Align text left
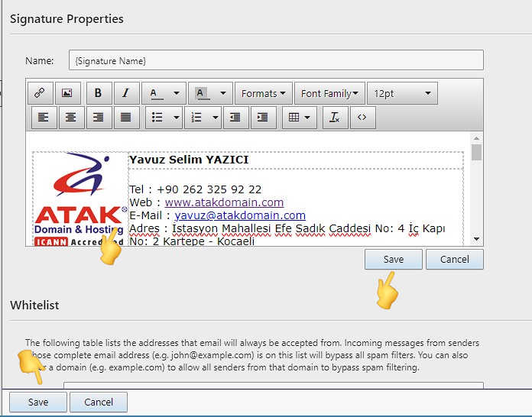532x417 pixels. pos(44,118)
